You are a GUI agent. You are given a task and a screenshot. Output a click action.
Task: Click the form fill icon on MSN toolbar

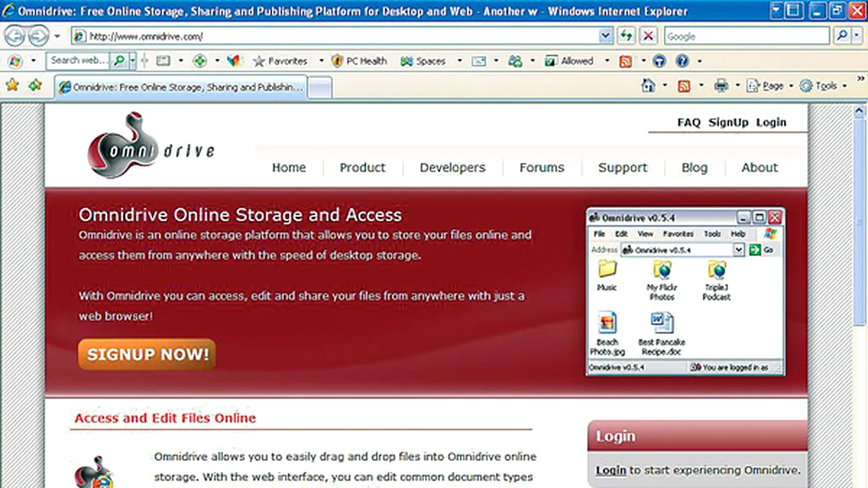coord(163,61)
